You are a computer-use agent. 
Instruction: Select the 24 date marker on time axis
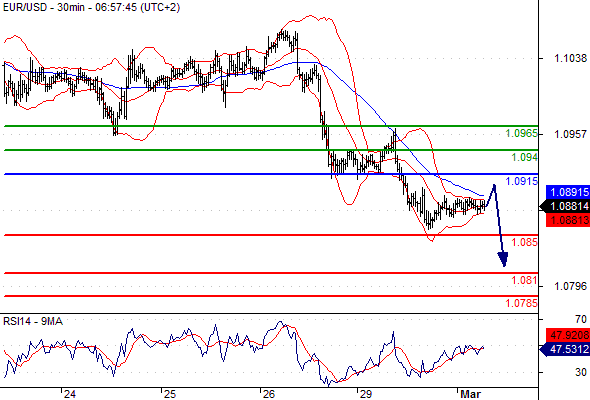(x=70, y=394)
